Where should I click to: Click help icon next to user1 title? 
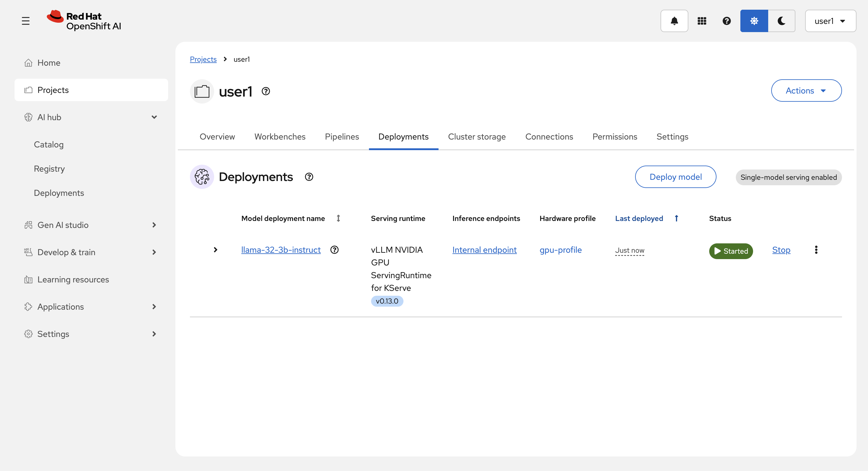tap(266, 91)
